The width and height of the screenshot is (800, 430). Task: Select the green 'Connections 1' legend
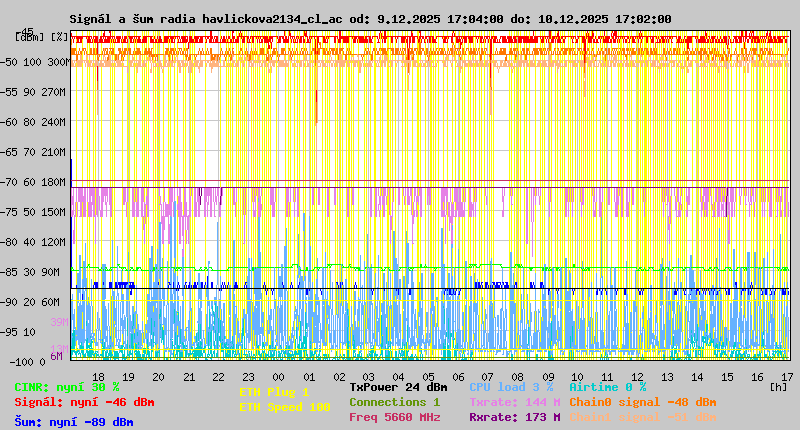coord(394,402)
